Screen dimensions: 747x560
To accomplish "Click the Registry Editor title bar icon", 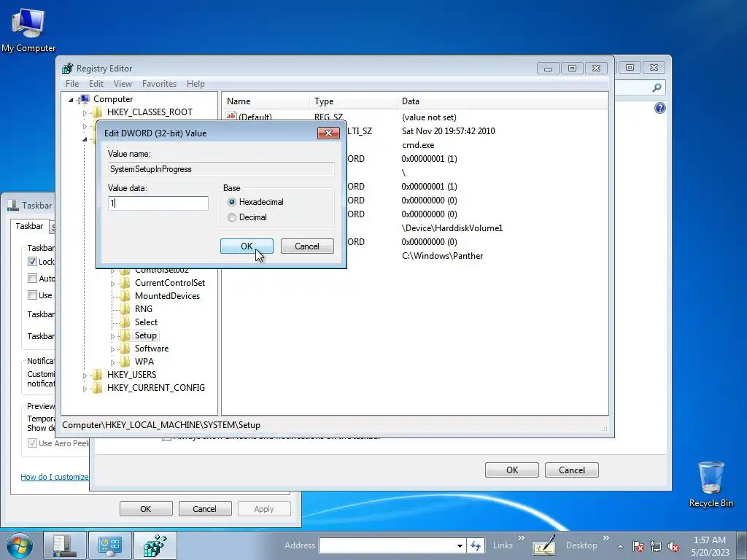I will (68, 68).
